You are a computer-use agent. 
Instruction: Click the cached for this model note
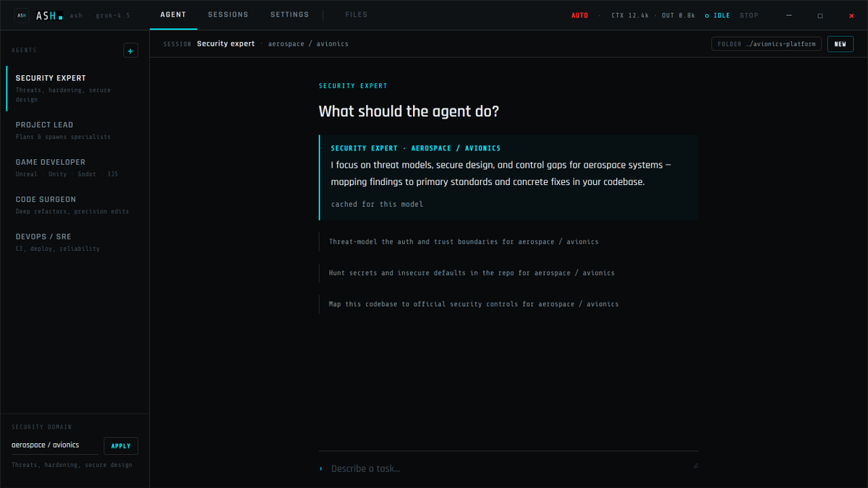point(377,205)
